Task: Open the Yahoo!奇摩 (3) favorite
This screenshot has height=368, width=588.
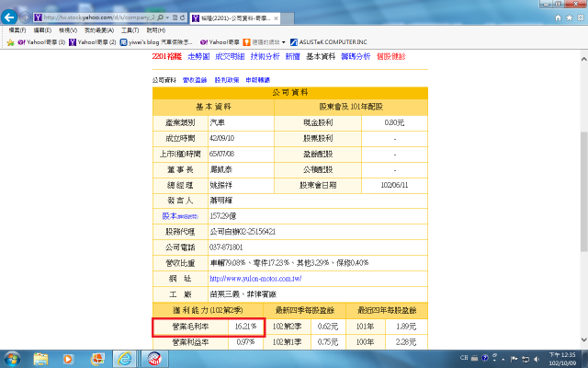Action: coord(41,42)
